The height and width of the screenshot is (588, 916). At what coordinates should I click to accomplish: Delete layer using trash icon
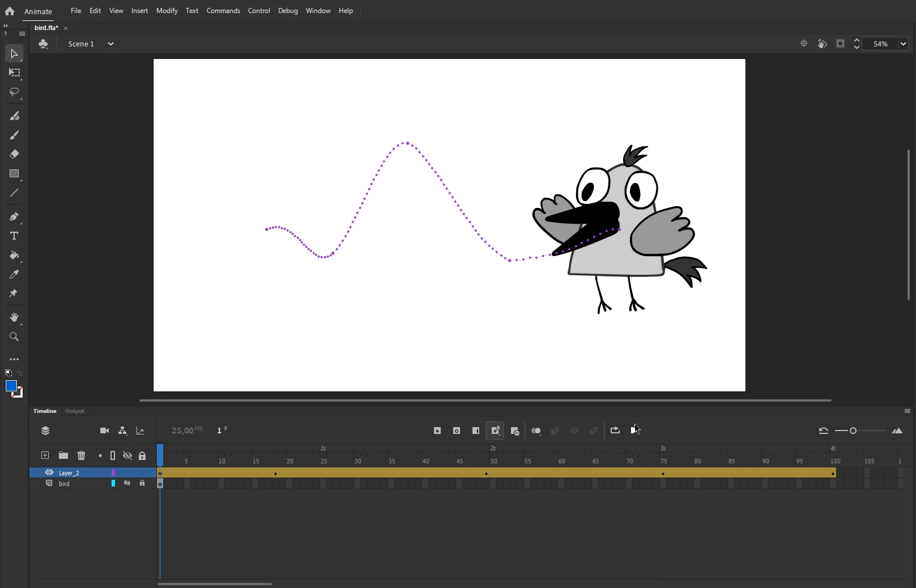coord(82,455)
